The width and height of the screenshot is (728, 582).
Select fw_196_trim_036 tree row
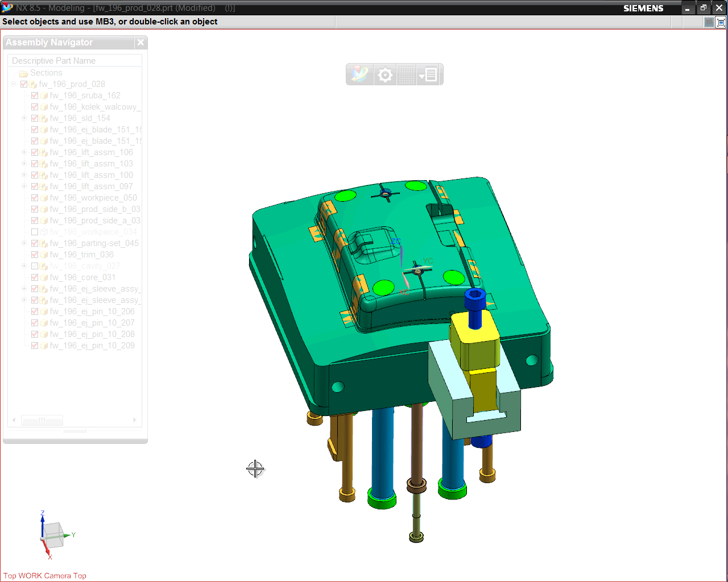81,255
